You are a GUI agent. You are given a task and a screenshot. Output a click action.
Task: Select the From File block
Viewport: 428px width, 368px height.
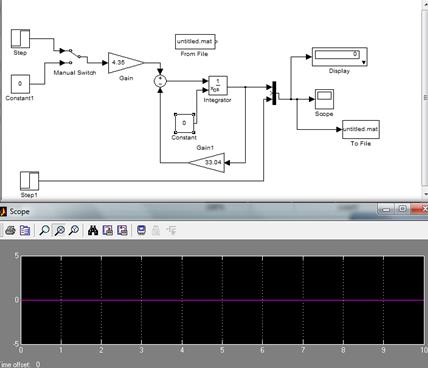[195, 42]
